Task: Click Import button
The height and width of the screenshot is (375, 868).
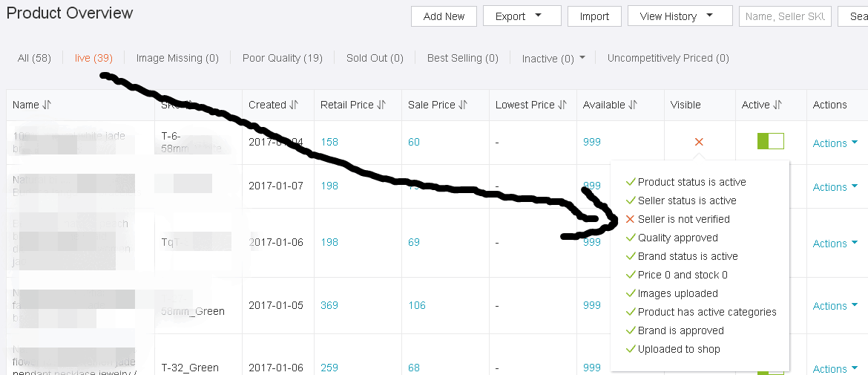Action: [x=594, y=16]
